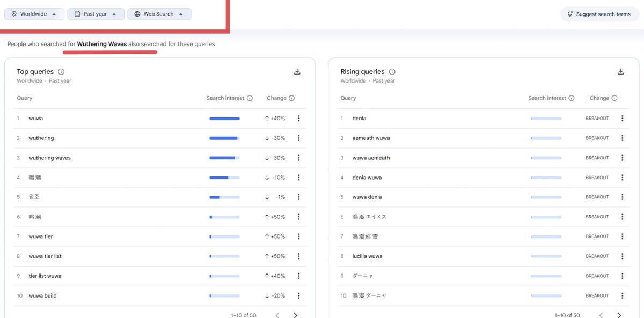The height and width of the screenshot is (318, 644).
Task: Go to next page of Top queries
Action: [x=296, y=315]
